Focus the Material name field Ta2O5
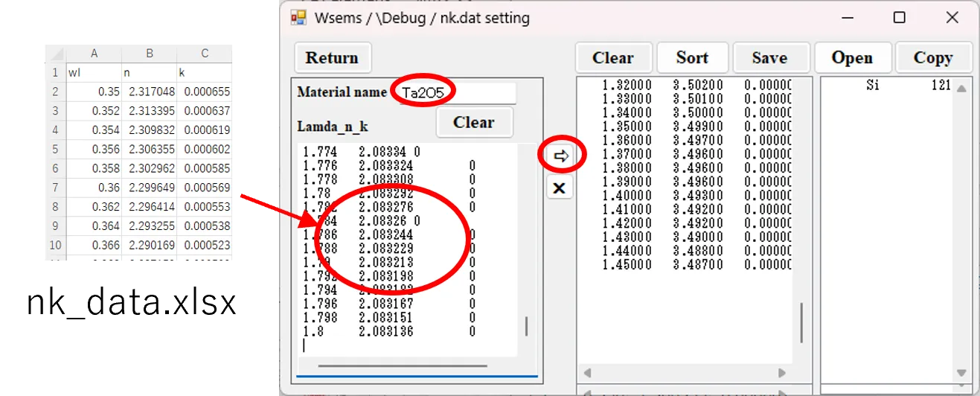Image resolution: width=980 pixels, height=396 pixels. 456,92
